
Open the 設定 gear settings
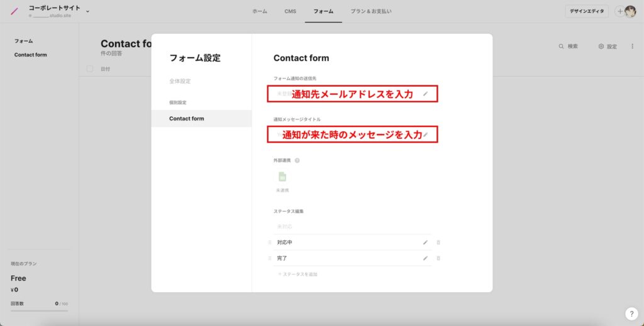click(608, 46)
